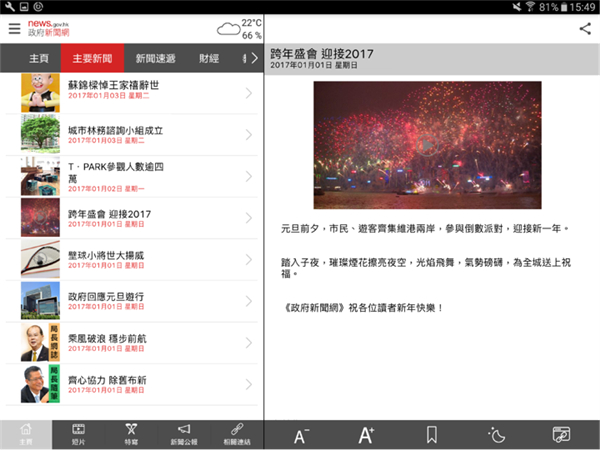Switch to the 財經 tab

[209, 58]
